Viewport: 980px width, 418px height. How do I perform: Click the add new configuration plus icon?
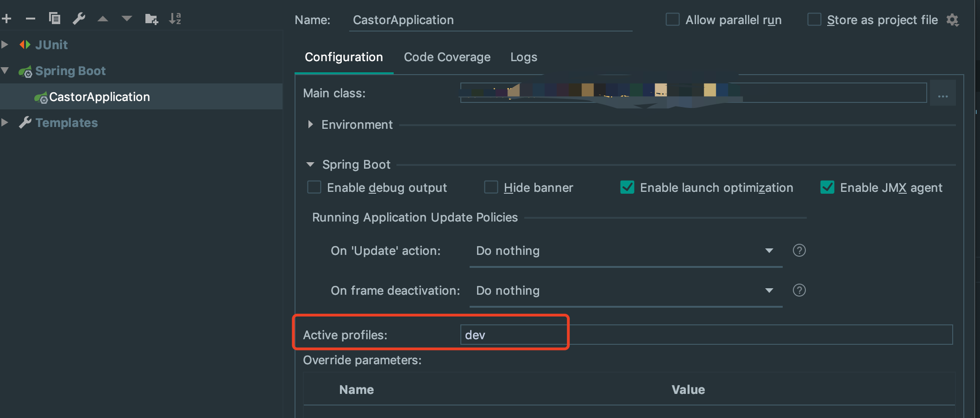pos(6,19)
